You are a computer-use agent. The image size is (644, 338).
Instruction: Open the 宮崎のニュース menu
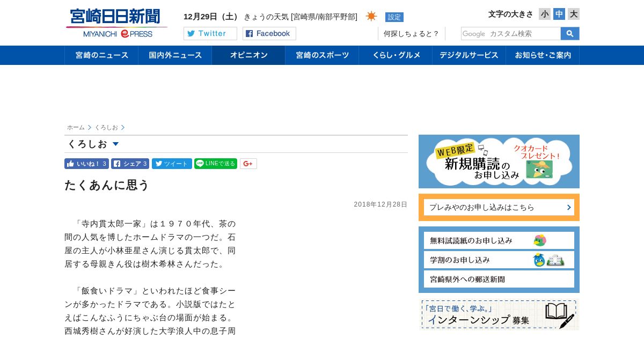pyautogui.click(x=101, y=55)
